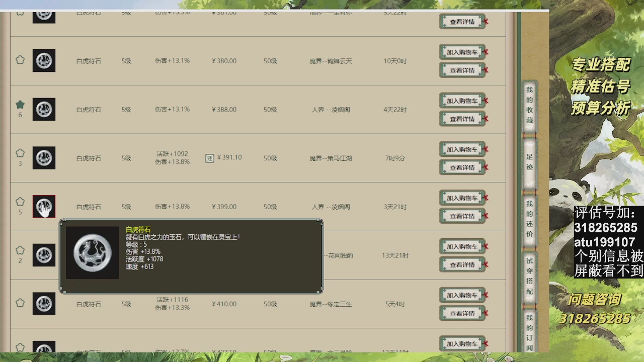Click 伤害+13.8% in the ¥399.00 row
This screenshot has width=644, height=362.
[172, 207]
